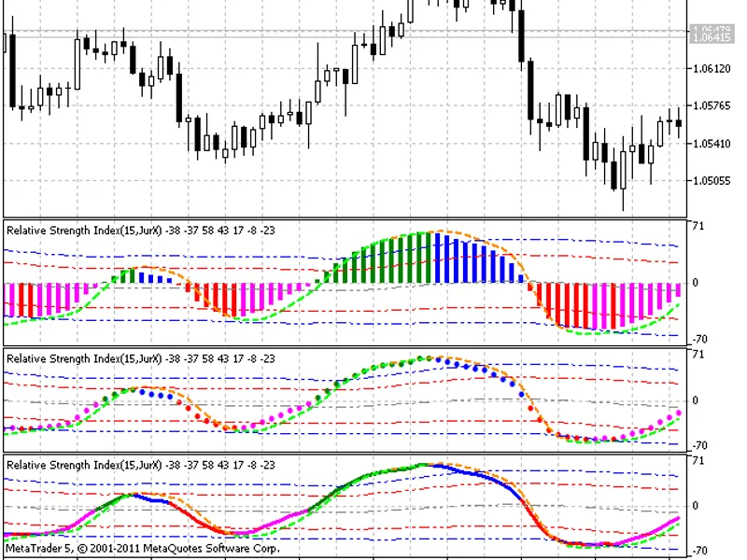Click the 1.06120 price axis label

coord(712,68)
